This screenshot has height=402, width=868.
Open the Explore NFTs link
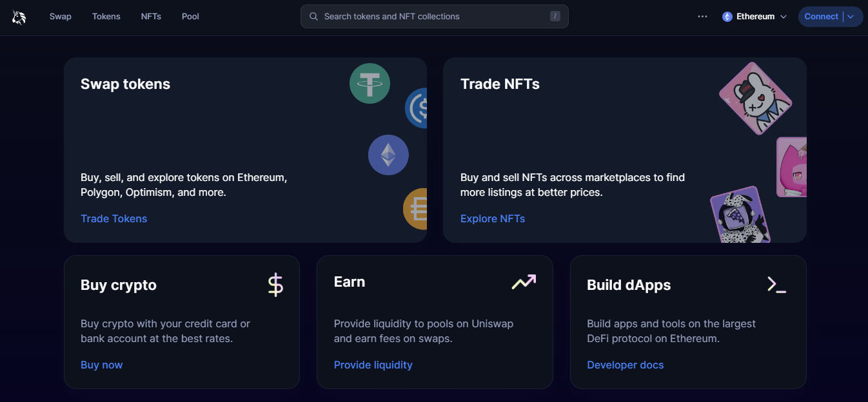493,218
